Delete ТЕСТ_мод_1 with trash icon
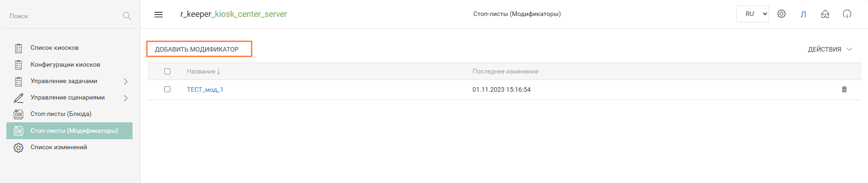 click(x=844, y=89)
